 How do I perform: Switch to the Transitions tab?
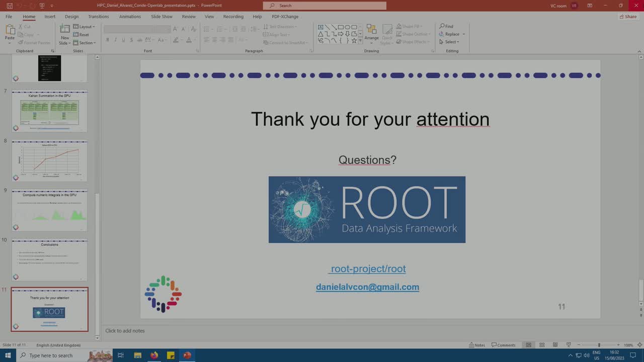point(99,17)
